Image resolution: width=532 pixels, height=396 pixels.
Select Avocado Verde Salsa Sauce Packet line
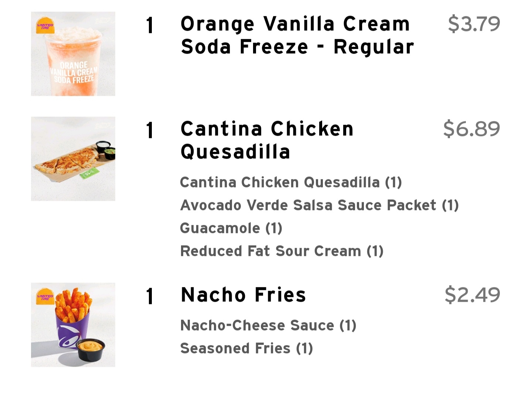tap(319, 205)
